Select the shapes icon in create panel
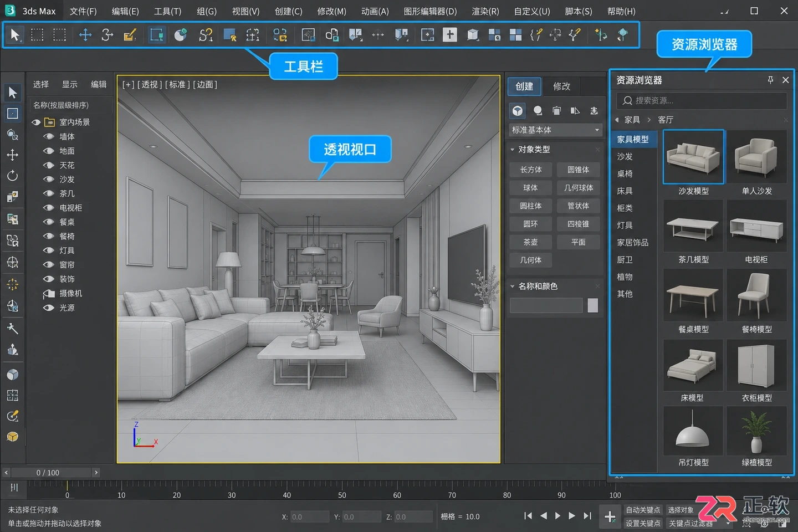 538,111
